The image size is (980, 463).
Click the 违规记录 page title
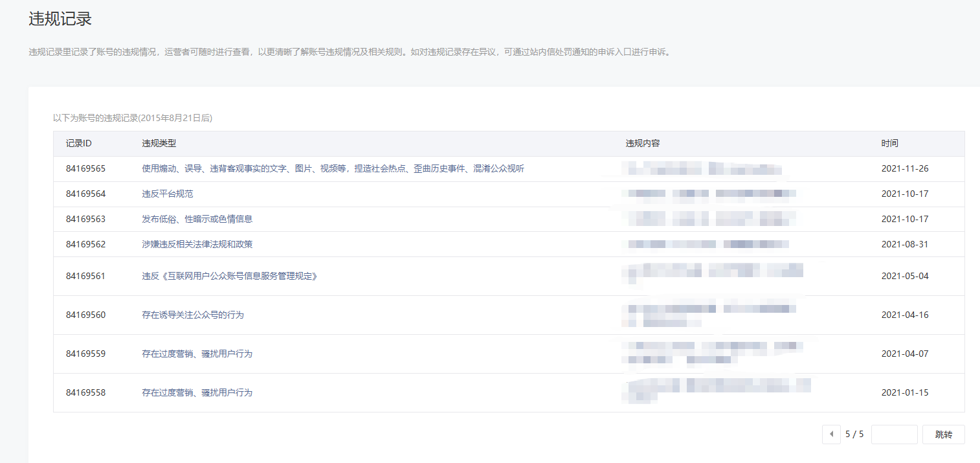[60, 19]
